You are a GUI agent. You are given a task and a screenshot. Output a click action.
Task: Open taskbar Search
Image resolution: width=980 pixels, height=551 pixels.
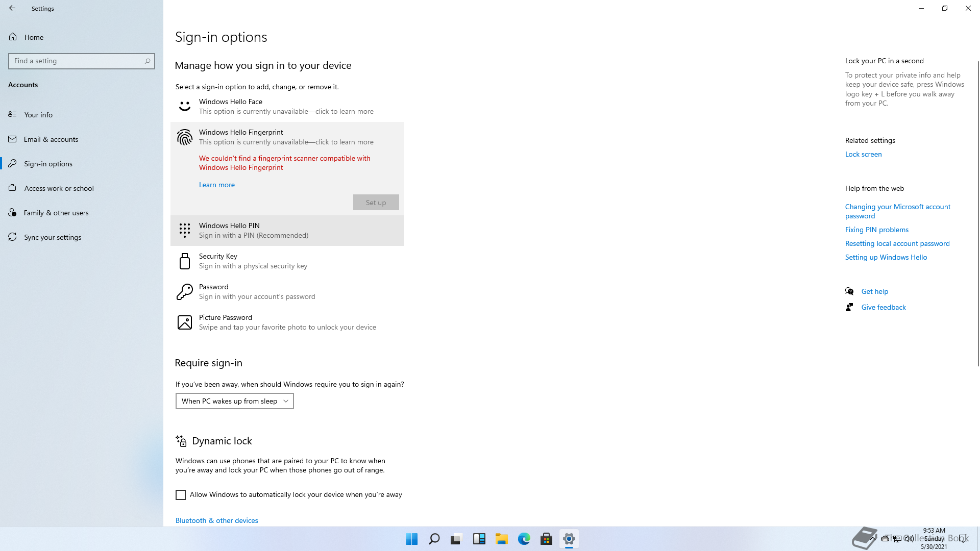click(x=434, y=539)
